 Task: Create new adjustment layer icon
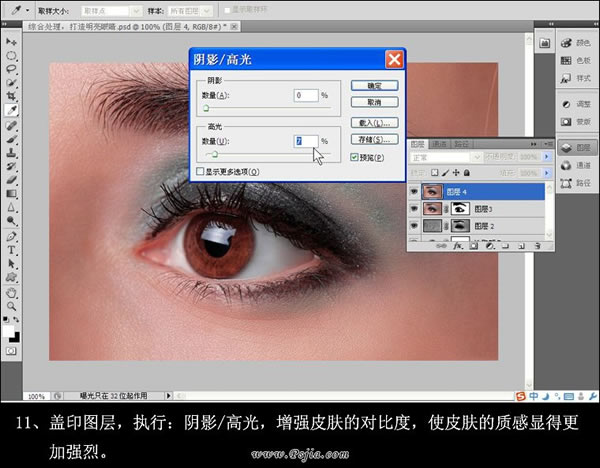(x=490, y=246)
